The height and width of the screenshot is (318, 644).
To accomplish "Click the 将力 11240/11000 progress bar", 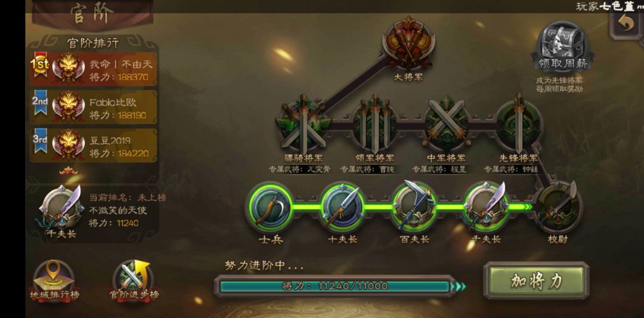I will (x=335, y=286).
